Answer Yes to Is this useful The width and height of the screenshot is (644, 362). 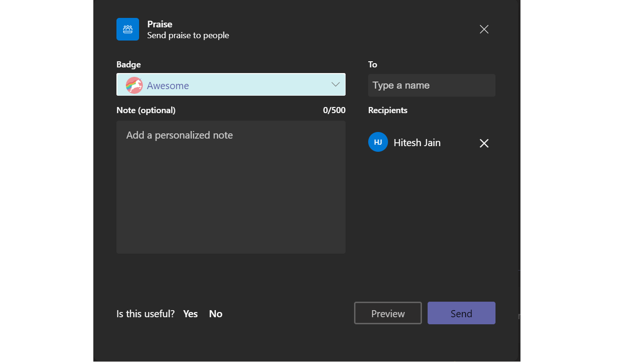[190, 314]
